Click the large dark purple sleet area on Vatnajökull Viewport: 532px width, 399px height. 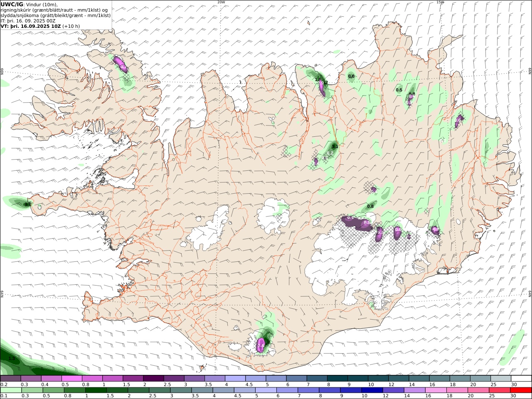(x=356, y=223)
